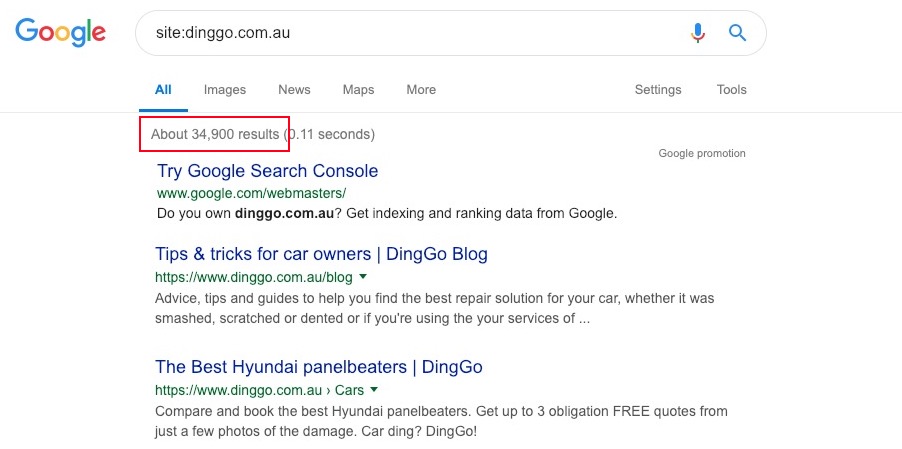Viewport: 902px width, 449px height.
Task: Click the About 34,900 results count text
Action: (215, 134)
